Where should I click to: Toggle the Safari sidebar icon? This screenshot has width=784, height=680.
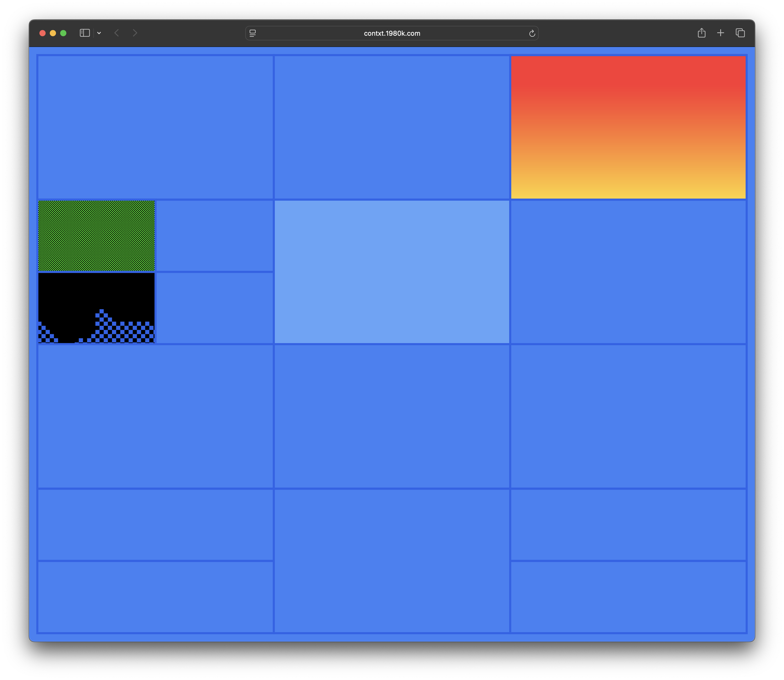[85, 33]
